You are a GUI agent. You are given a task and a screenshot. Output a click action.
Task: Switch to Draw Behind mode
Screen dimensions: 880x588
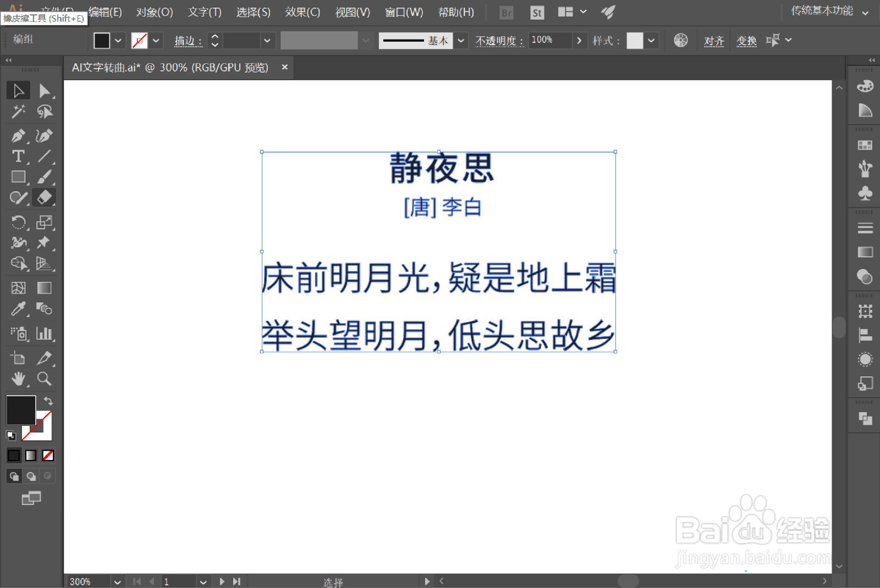click(31, 476)
